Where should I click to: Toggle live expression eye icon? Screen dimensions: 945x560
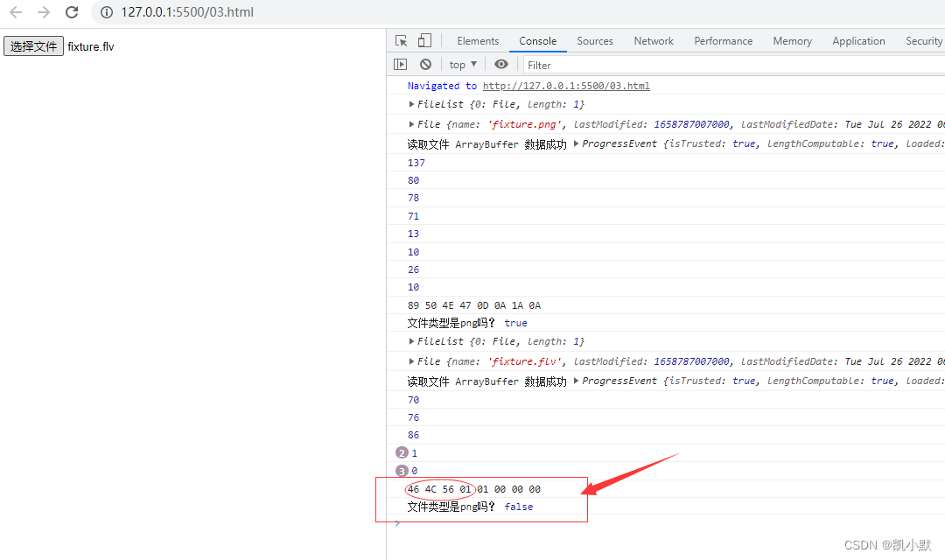[500, 65]
